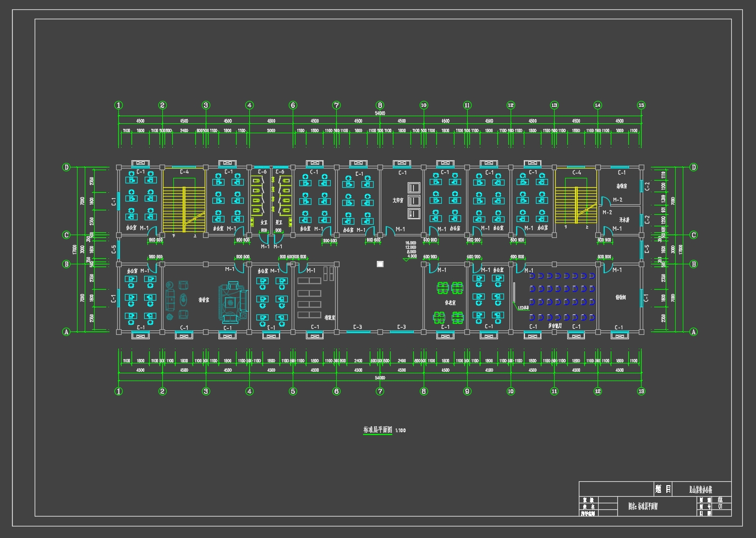The width and height of the screenshot is (756, 538).
Task: Click the 储物间 storage room label
Action: click(x=620, y=297)
